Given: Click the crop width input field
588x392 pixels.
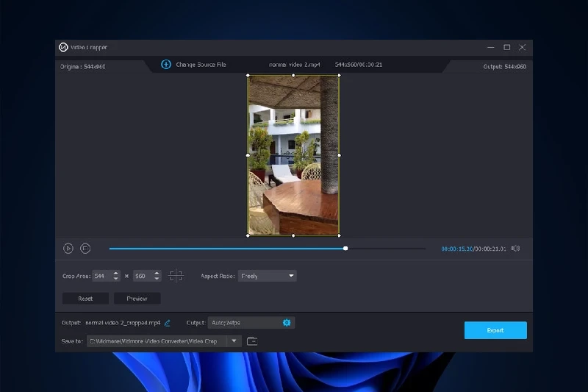Looking at the screenshot, I should pyautogui.click(x=100, y=276).
